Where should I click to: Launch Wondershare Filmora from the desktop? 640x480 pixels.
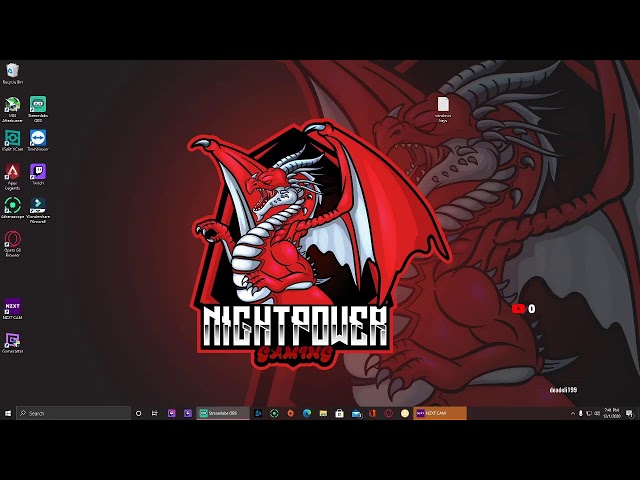38,210
